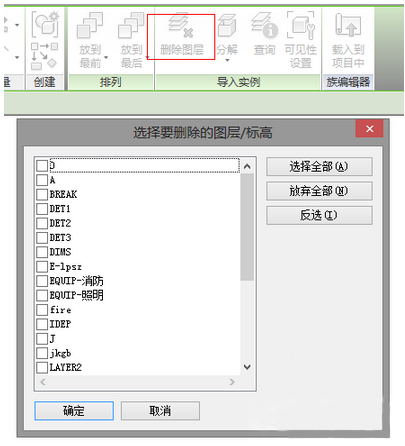Screen dimensions: 405x446
Task: Select the 放到最后 (Send to Back) icon
Action: pos(131,25)
